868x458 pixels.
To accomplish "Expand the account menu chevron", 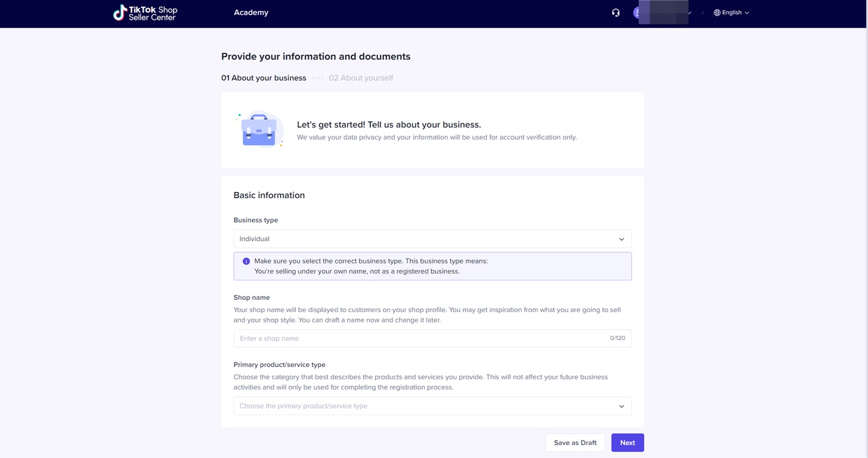I will [x=690, y=12].
